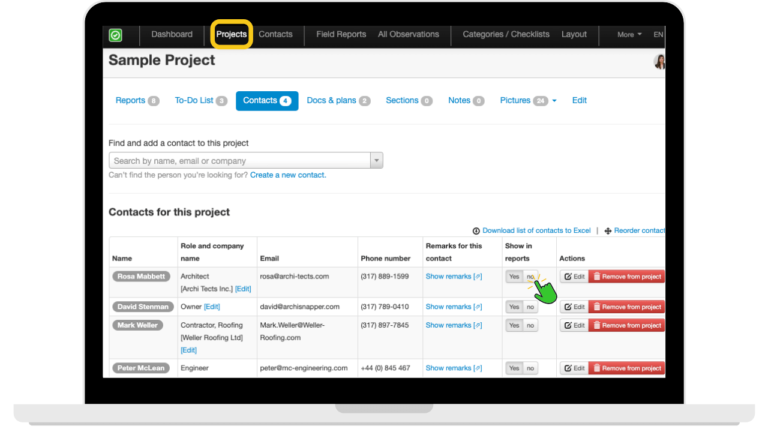Screen dimensions: 768x432
Task: Set Peter McLean show in reports to Yes
Action: pos(514,368)
